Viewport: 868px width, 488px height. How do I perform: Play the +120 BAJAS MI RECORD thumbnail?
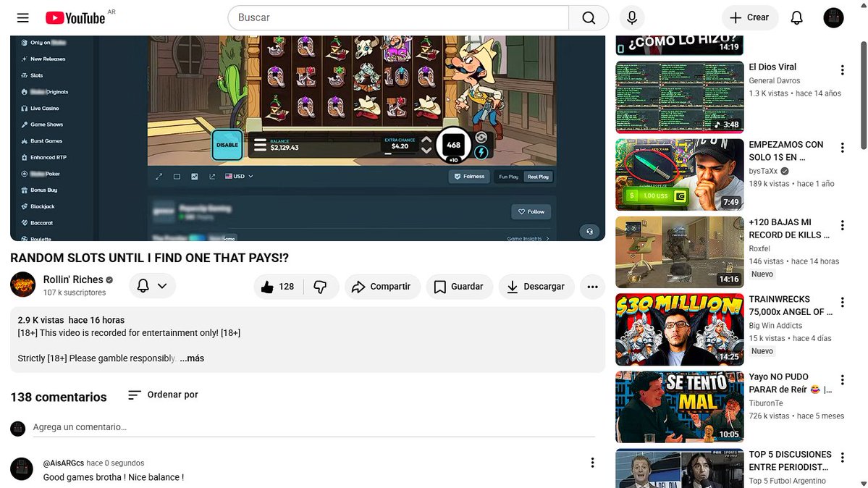click(x=680, y=252)
